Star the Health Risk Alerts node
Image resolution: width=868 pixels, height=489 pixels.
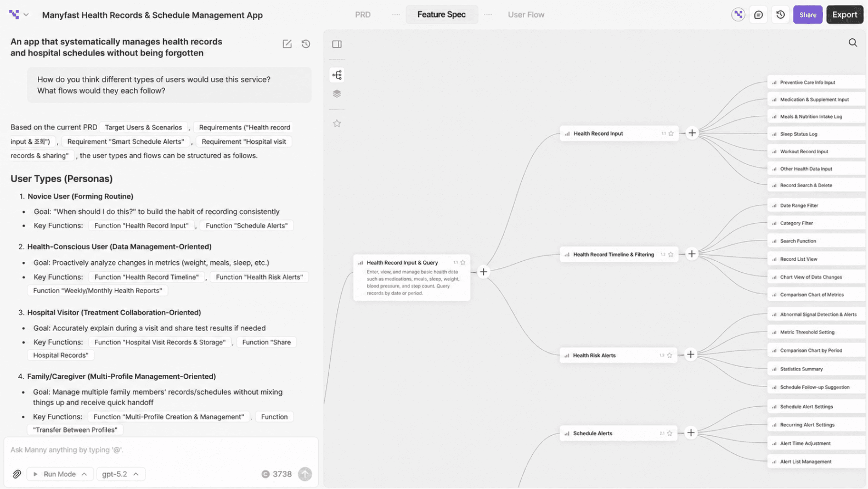[669, 355]
